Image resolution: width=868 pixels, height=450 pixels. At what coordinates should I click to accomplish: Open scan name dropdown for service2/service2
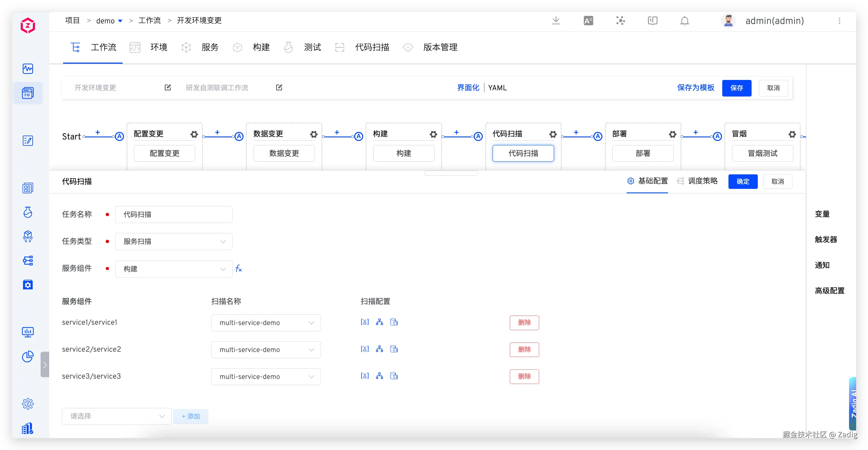pos(266,350)
